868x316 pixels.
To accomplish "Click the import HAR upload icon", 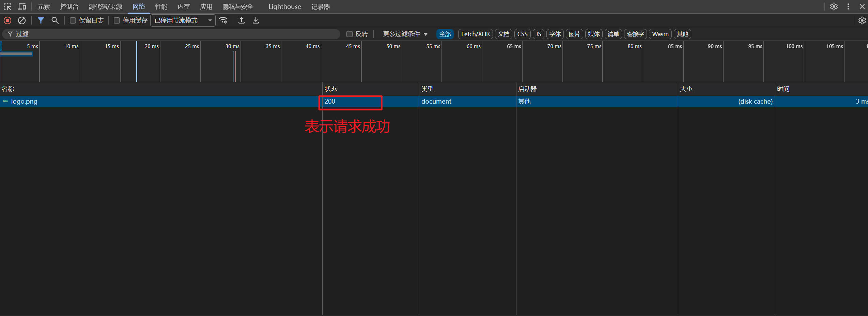I will (x=242, y=20).
